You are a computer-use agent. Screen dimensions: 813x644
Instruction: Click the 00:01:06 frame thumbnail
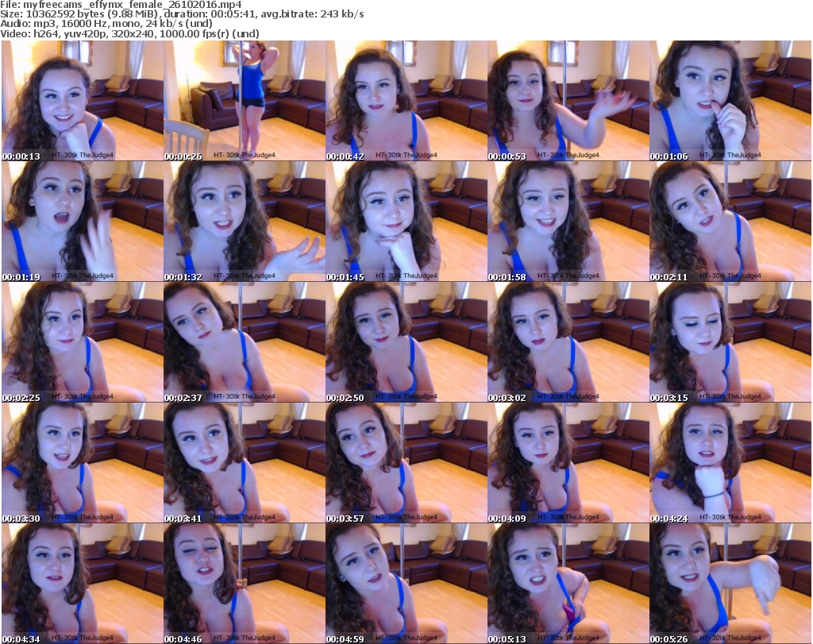pos(730,101)
